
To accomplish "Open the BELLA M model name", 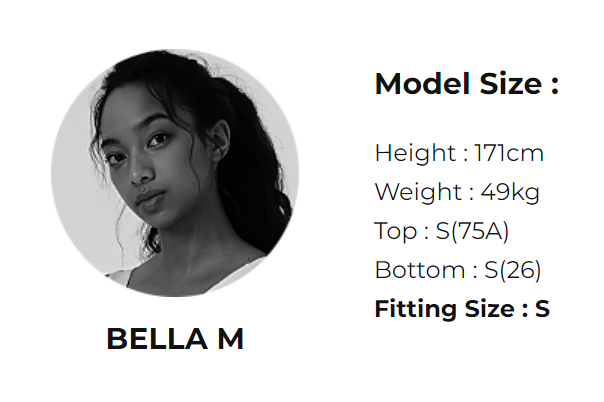I will click(x=175, y=339).
